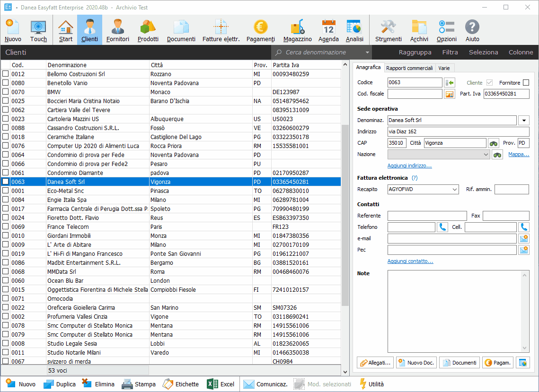
Task: Open the Strumenti tools menu
Action: click(x=389, y=30)
